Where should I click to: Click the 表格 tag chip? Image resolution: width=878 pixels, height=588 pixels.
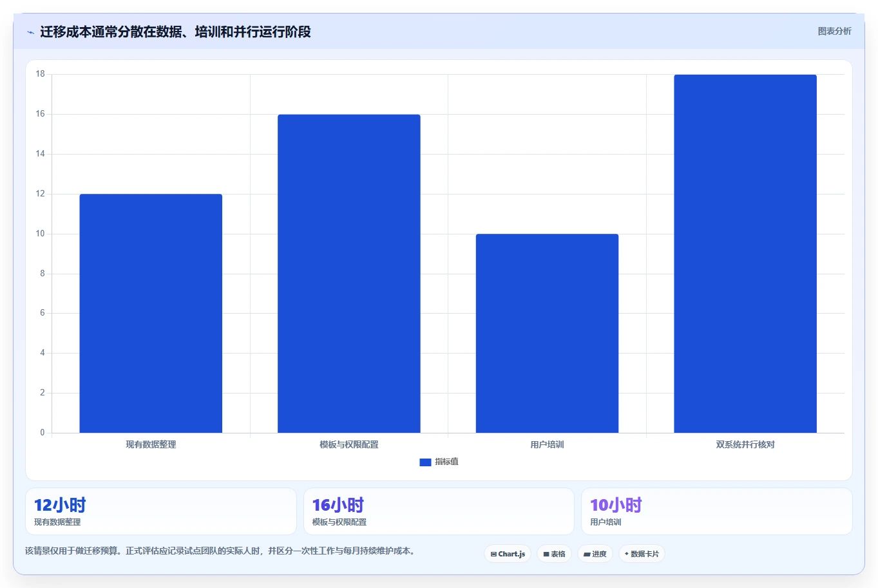pyautogui.click(x=554, y=554)
